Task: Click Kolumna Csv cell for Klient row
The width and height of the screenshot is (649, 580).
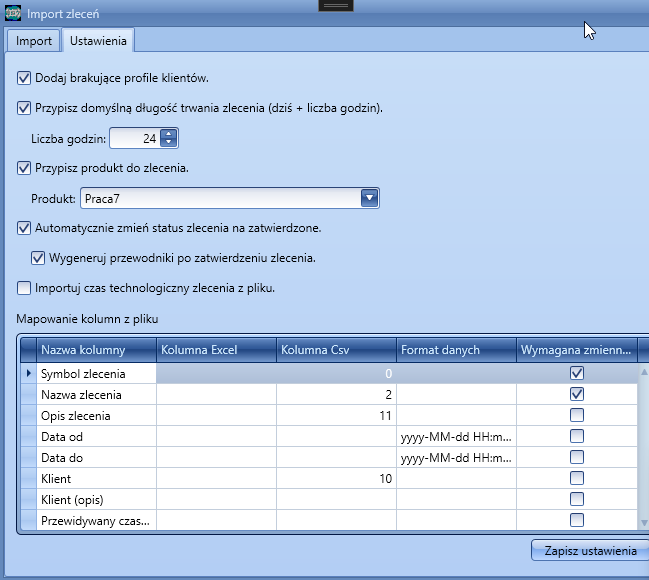Action: 335,478
